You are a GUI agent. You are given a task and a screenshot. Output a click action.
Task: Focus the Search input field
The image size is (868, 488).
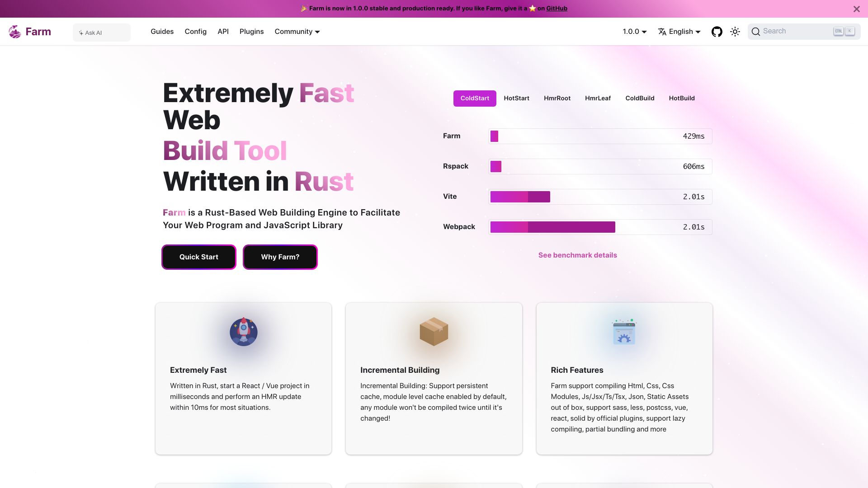(804, 32)
